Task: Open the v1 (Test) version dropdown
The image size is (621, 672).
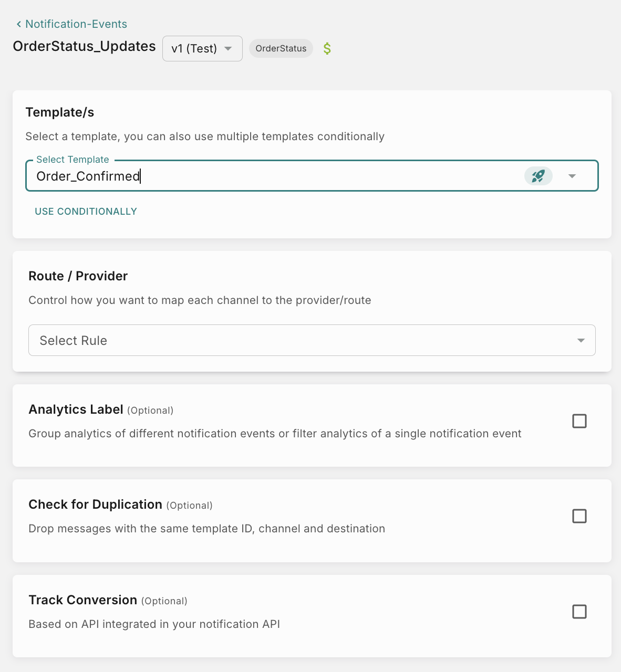Action: click(202, 49)
